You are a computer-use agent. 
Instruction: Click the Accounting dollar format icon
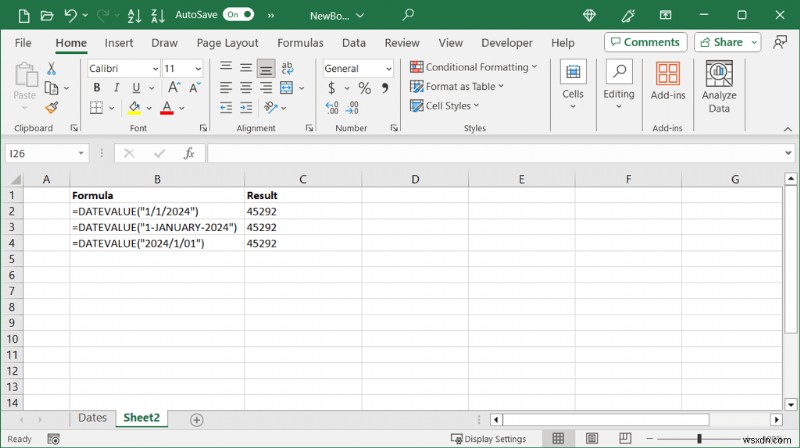(x=332, y=88)
